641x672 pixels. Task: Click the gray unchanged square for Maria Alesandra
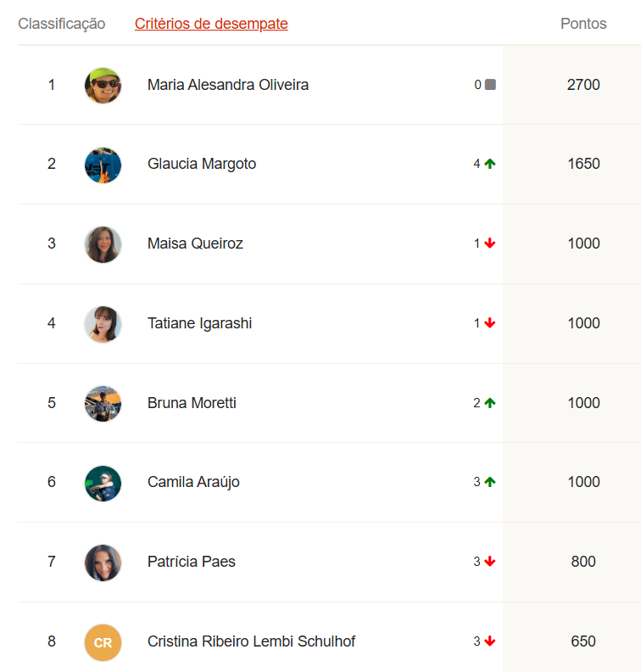click(x=490, y=85)
